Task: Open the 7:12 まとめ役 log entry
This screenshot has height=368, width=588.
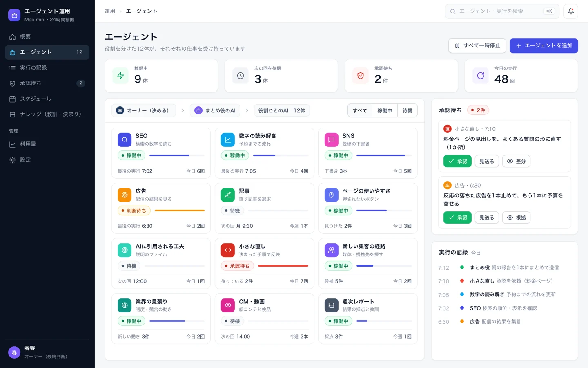Action: pos(504,268)
